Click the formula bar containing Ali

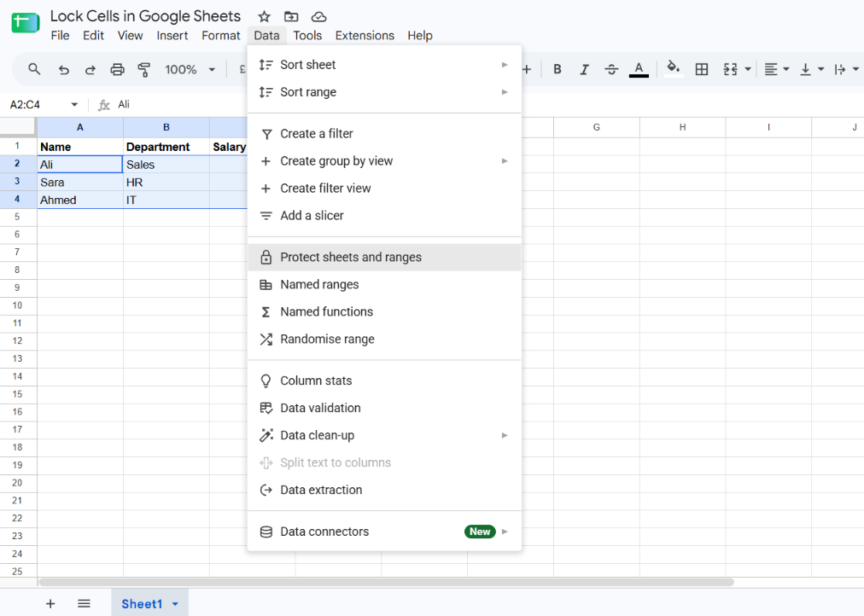pos(485,105)
